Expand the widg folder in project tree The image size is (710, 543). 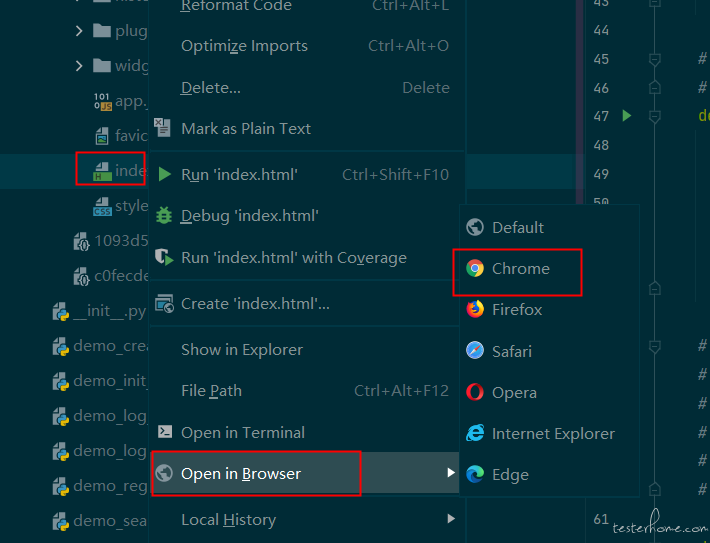point(79,66)
